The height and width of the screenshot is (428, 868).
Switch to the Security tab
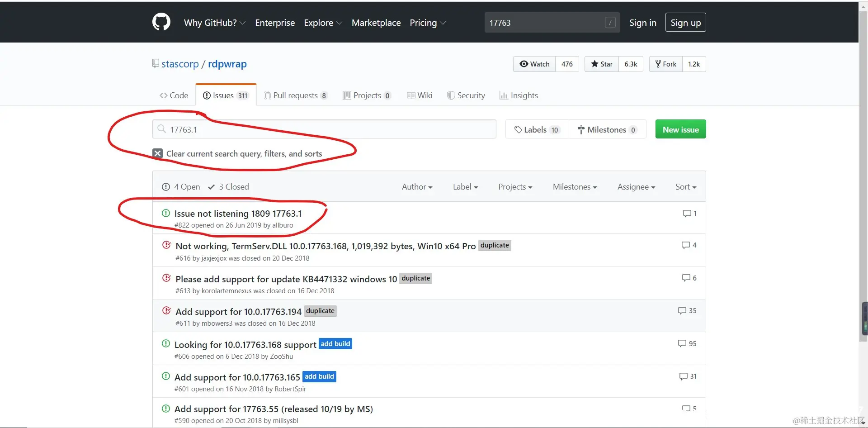coord(466,95)
